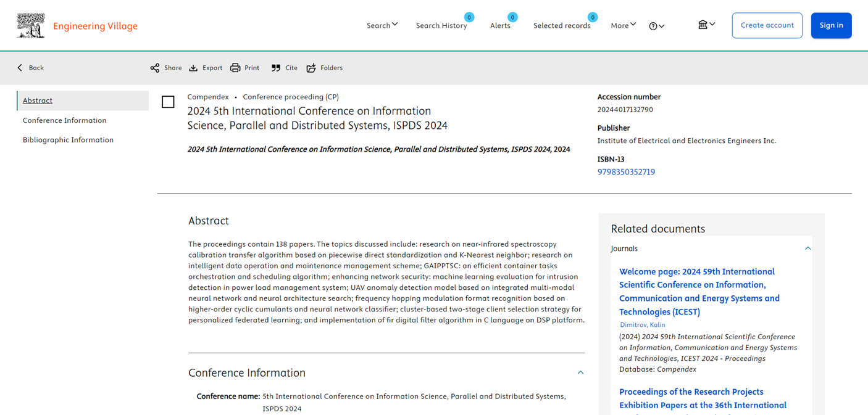The image size is (868, 415).
Task: Click the Sign in button
Action: pyautogui.click(x=832, y=25)
